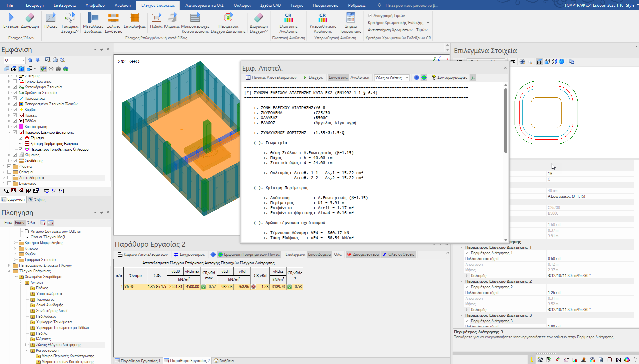Select the Πλάκες check tool in ribbon
Viewport: 639px width, 364px height.
click(51, 18)
